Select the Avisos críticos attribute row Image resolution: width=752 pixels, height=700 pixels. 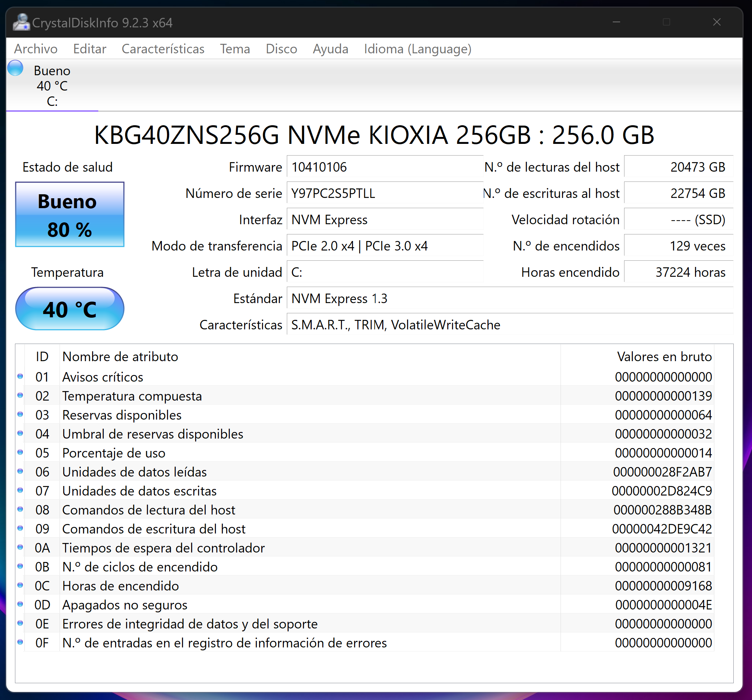point(365,377)
